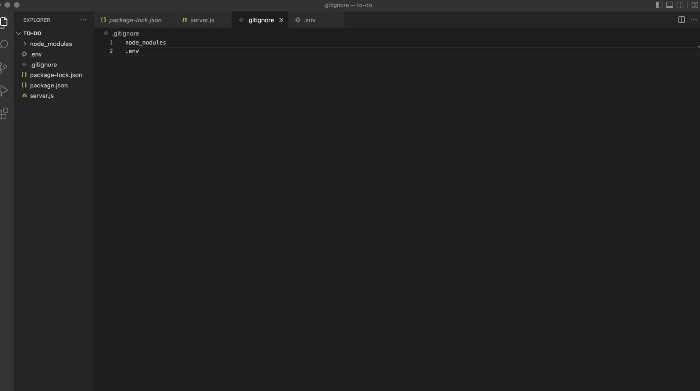Open the editor More Actions ellipsis
700x391 pixels.
click(x=694, y=20)
